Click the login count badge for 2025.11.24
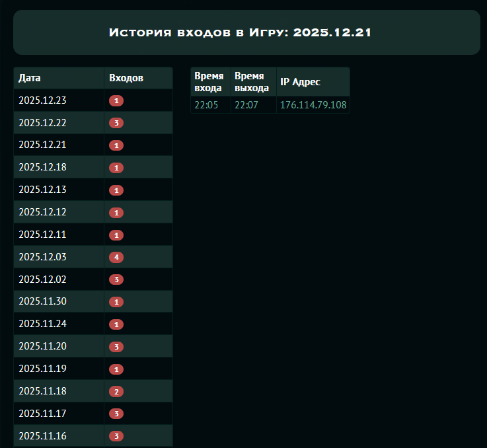Viewport: 487px width, 448px height. [x=116, y=324]
